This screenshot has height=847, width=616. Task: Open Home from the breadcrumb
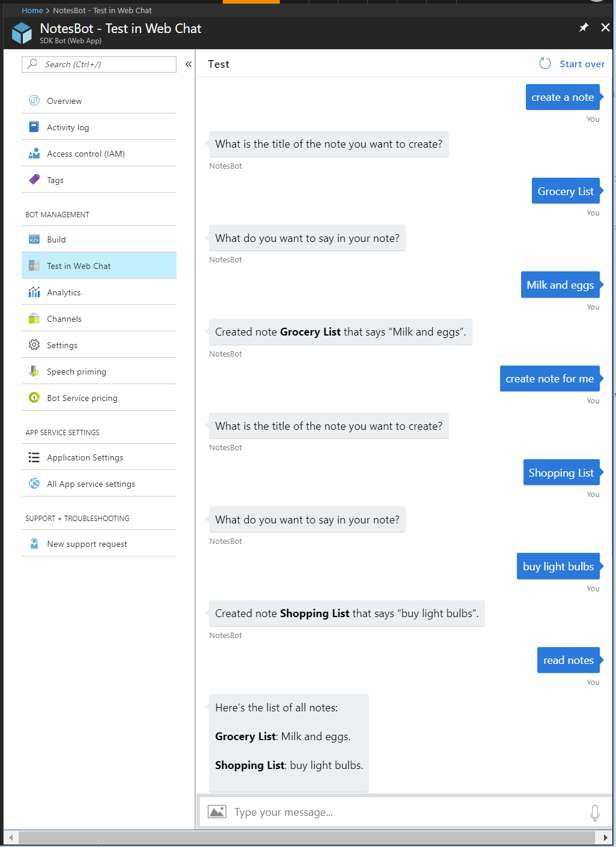[32, 10]
